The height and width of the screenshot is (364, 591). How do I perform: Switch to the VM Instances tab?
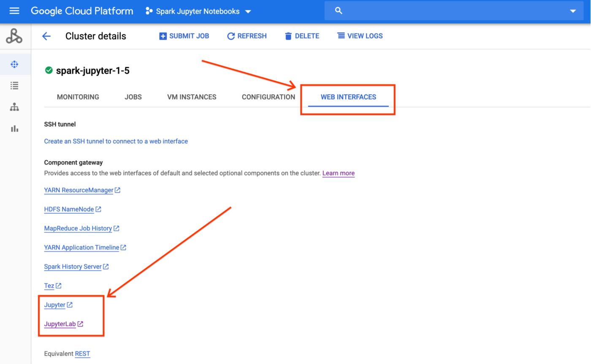(192, 97)
